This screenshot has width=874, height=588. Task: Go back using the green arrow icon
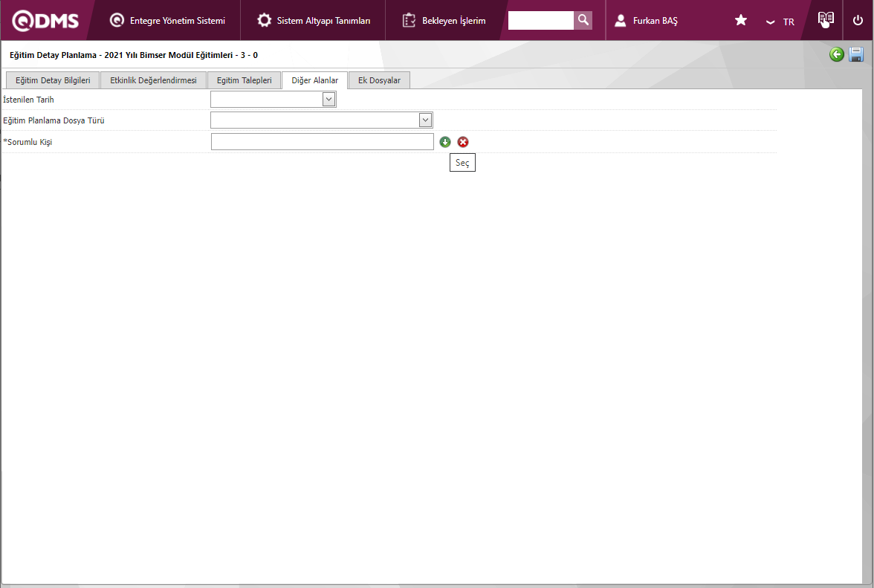837,54
